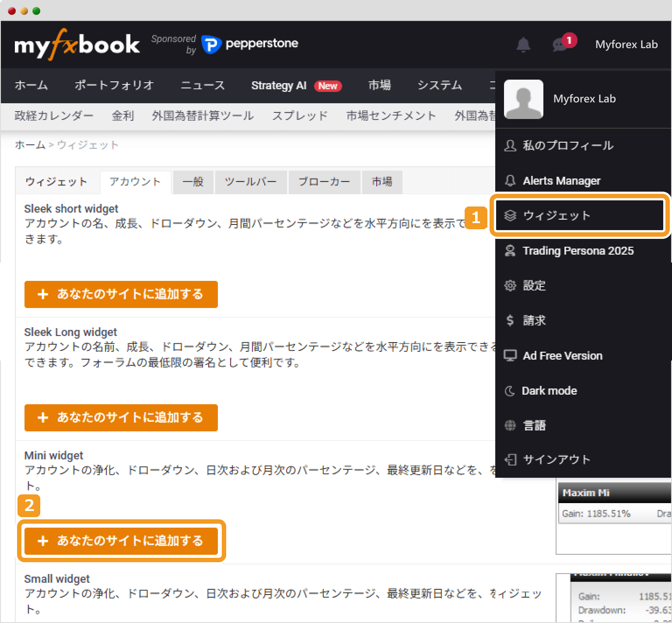Screen dimensions: 672x623
Task: Click the Dark mode moon icon
Action: coord(510,391)
